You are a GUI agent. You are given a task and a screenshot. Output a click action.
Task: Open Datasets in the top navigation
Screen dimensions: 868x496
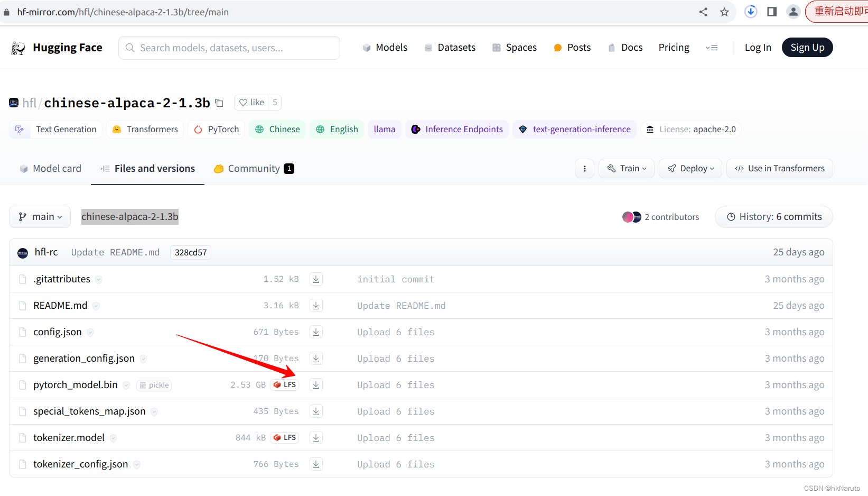(450, 48)
